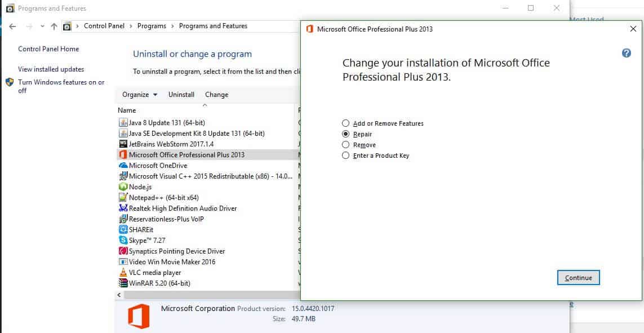Click the Microsoft OneDrive cloud icon

(x=125, y=165)
